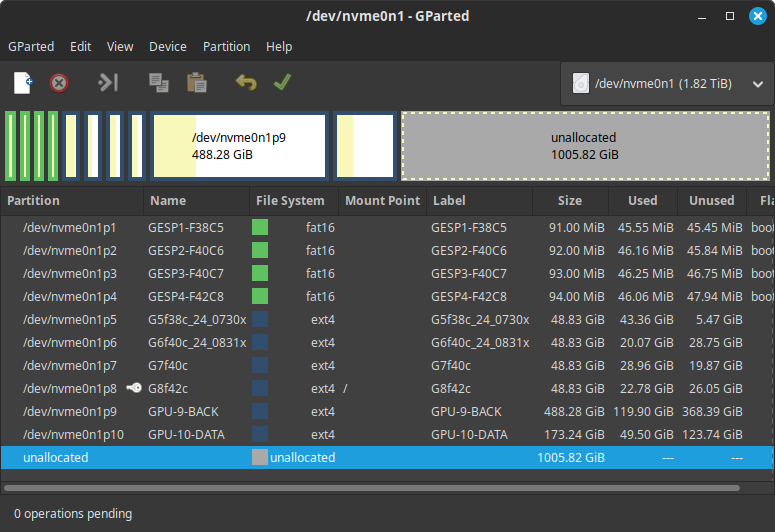Click the Delete partition red X icon
Viewport: 775px width, 532px height.
tap(59, 83)
